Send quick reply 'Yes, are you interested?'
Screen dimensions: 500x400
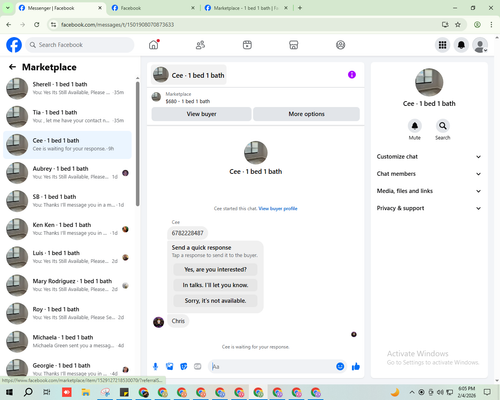tap(215, 269)
